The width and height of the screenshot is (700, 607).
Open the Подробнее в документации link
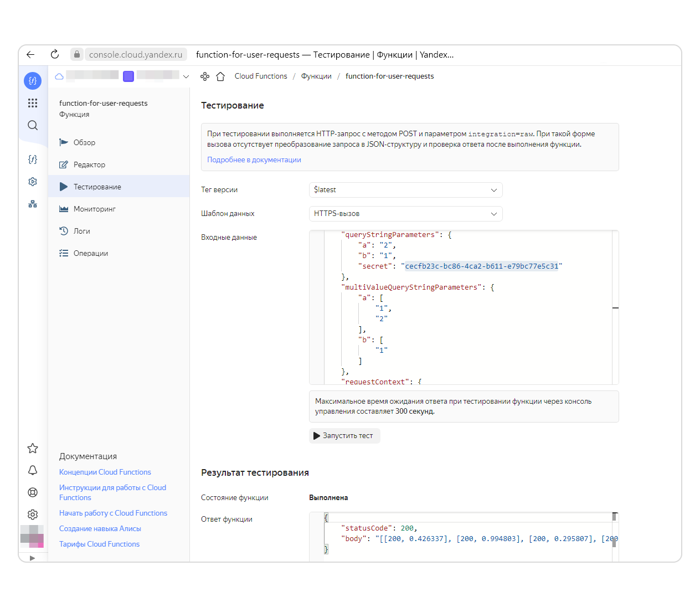(254, 160)
